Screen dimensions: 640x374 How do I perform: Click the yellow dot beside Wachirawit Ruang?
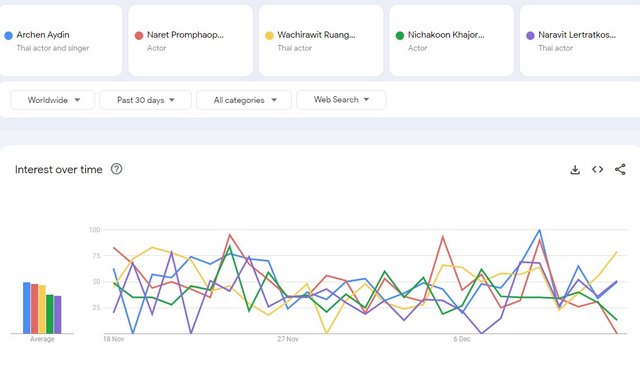(x=269, y=36)
